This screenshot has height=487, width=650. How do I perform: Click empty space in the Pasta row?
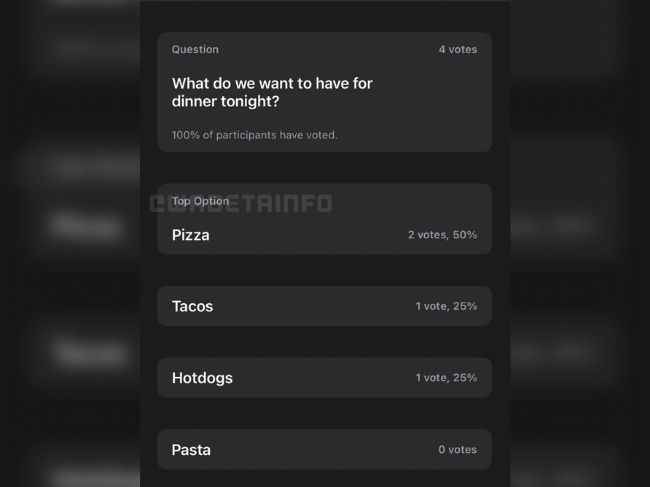tap(324, 450)
